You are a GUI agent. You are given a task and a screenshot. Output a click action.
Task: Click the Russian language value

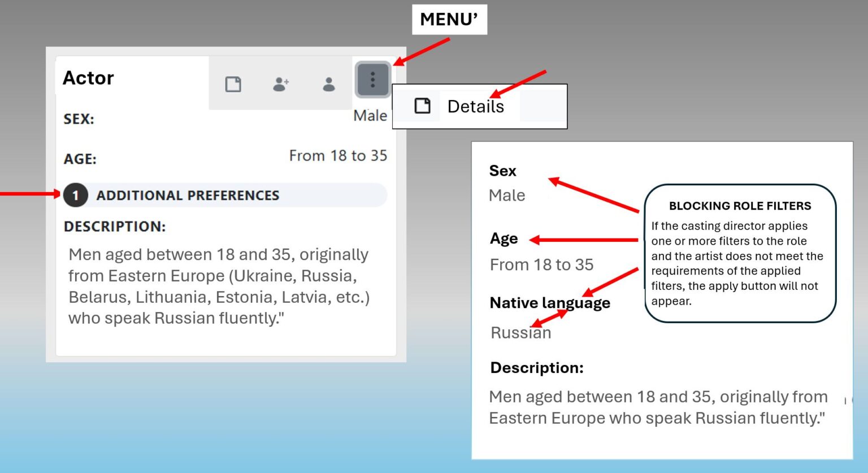click(520, 333)
